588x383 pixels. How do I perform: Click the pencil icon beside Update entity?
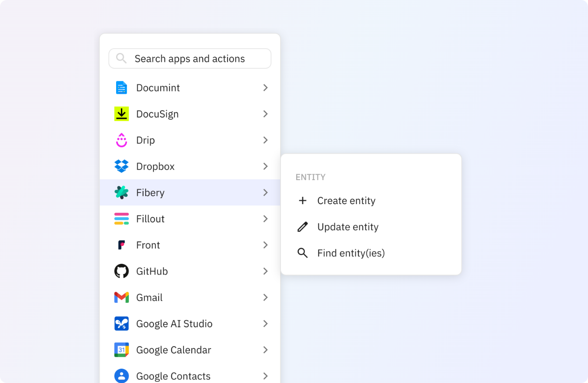(x=303, y=227)
